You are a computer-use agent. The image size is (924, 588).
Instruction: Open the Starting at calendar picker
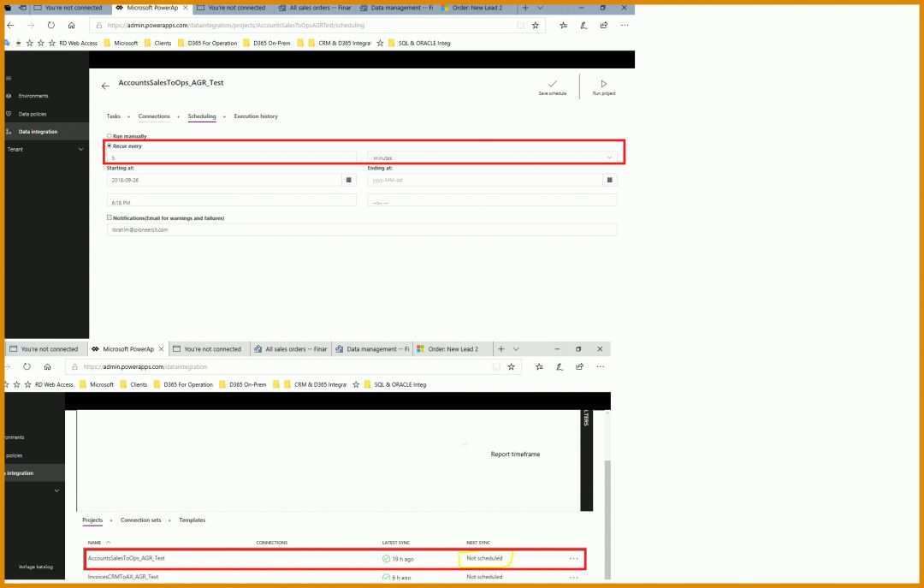pyautogui.click(x=349, y=180)
